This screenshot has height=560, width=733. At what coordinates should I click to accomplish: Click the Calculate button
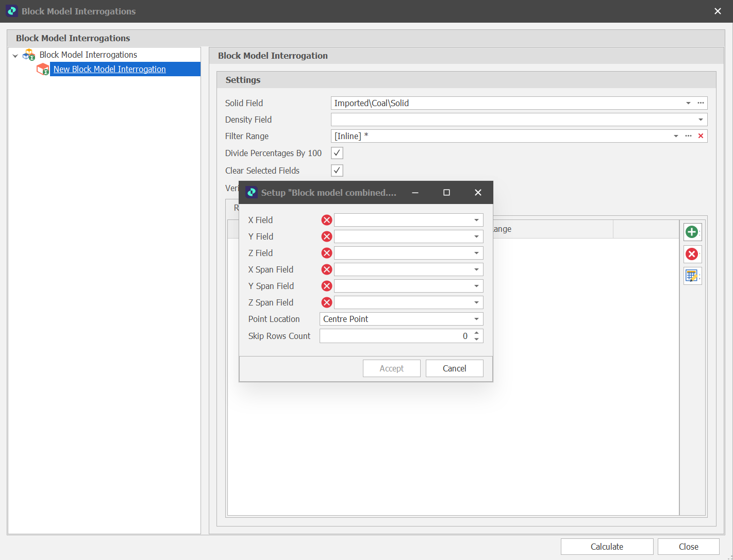(607, 547)
